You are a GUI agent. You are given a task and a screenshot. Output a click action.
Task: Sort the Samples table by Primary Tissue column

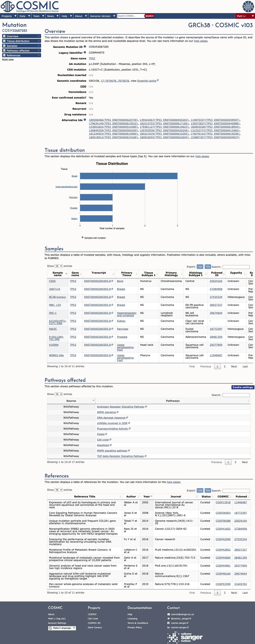coord(127,274)
